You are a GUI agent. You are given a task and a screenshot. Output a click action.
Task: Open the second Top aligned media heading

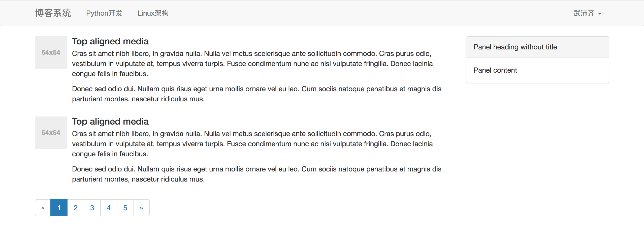[x=110, y=122]
